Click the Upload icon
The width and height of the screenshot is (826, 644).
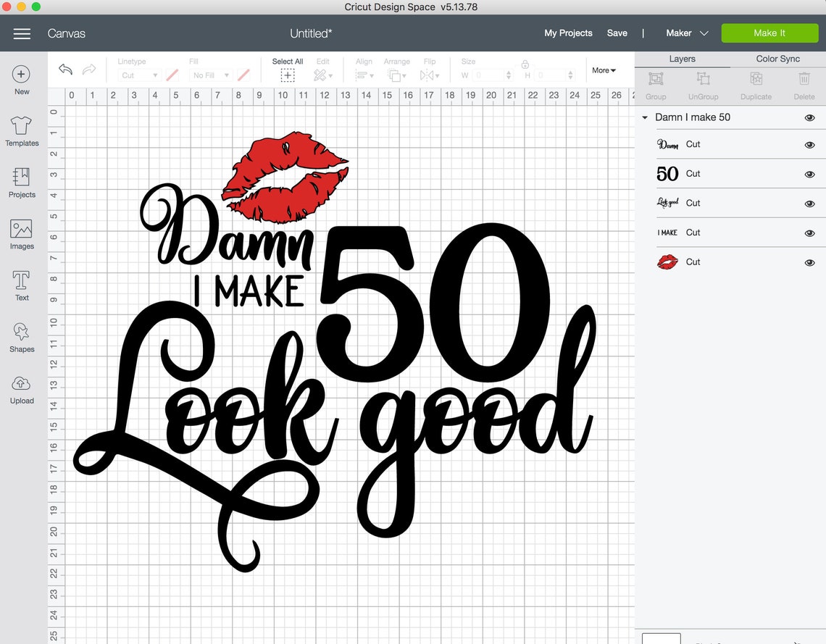click(x=22, y=388)
